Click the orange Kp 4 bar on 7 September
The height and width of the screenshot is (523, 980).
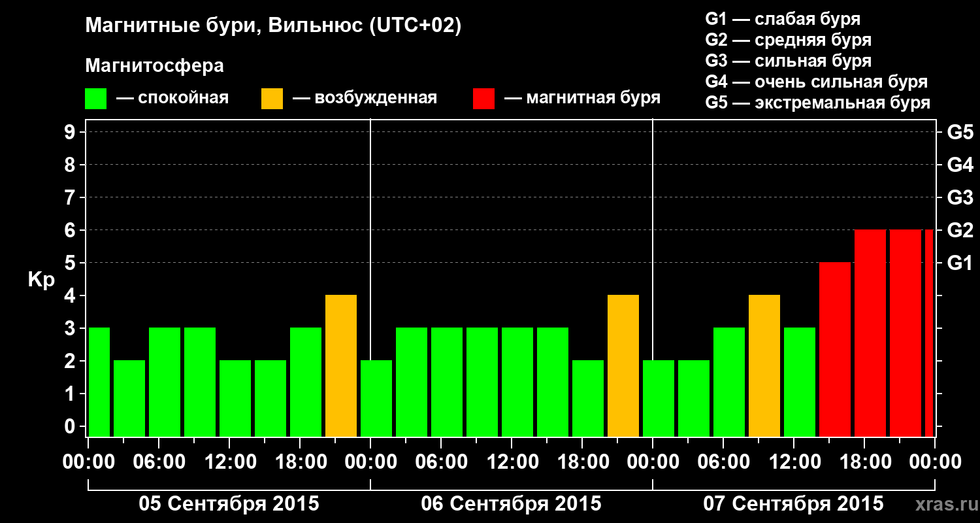764,366
